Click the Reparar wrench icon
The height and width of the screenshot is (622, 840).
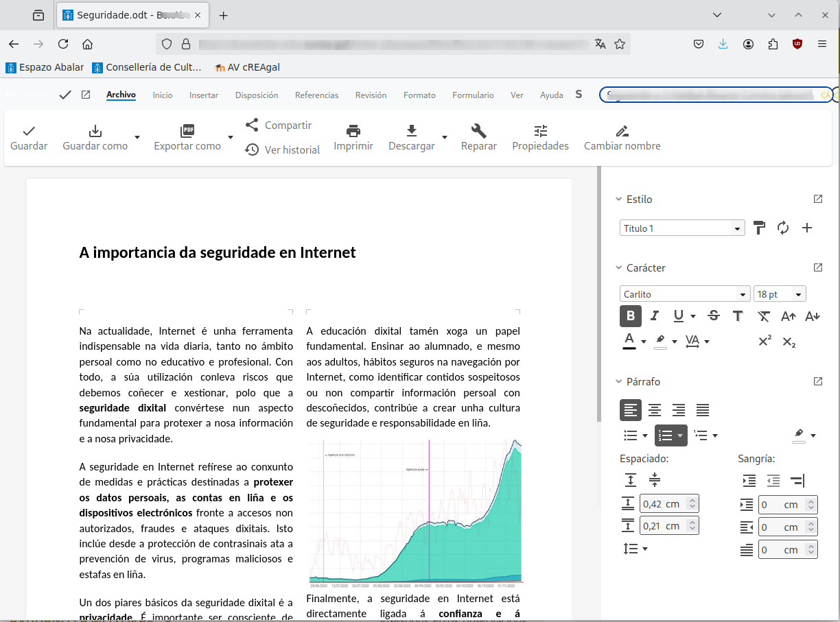(x=479, y=130)
